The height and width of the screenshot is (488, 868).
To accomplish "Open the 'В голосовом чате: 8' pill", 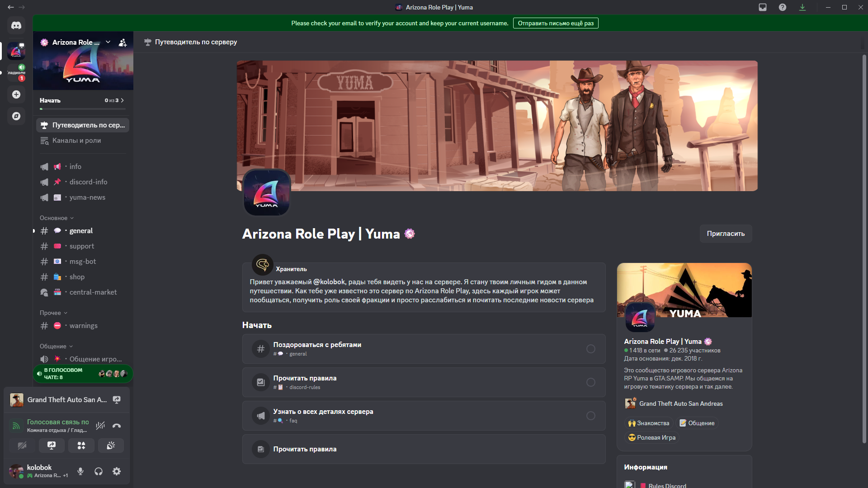I will point(83,374).
